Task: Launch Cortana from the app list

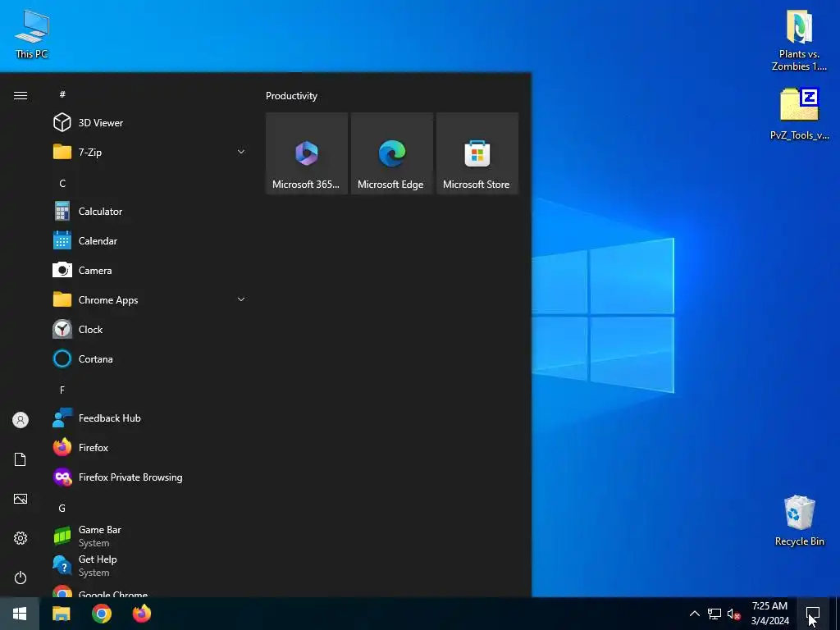Action: tap(150, 359)
